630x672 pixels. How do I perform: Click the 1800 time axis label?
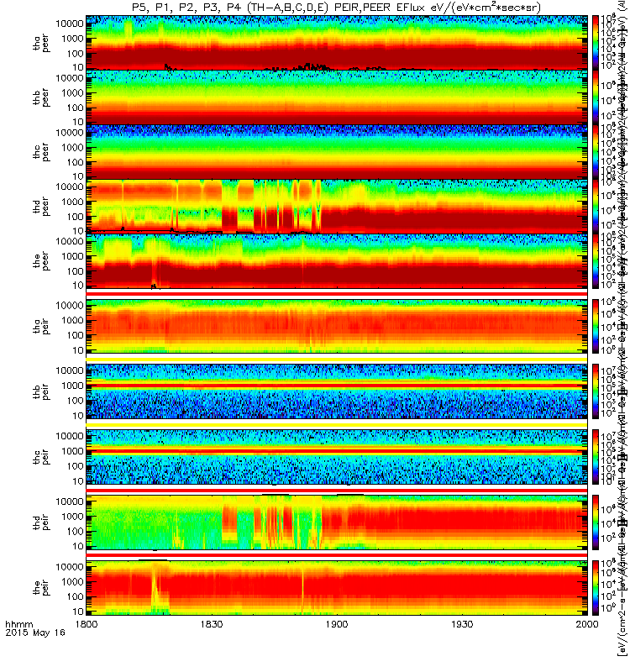pos(87,624)
